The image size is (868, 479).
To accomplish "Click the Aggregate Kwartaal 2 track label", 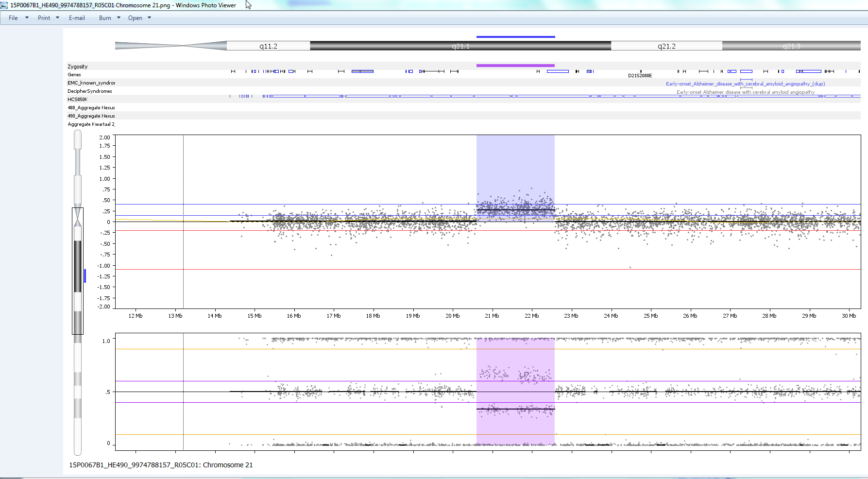I will [x=91, y=124].
